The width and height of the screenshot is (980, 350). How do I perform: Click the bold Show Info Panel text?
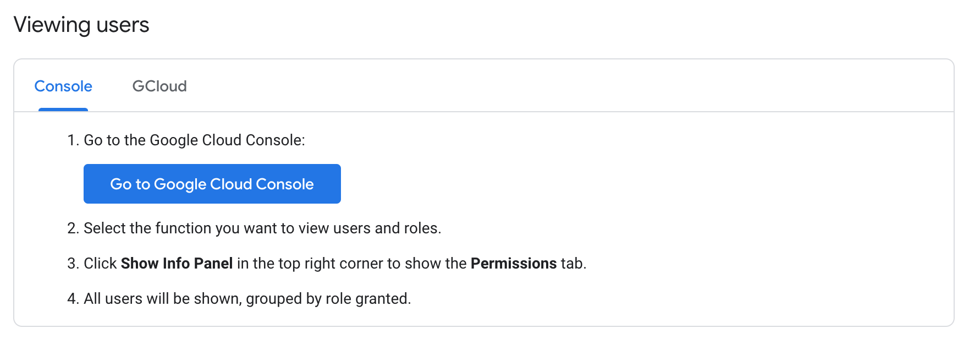pos(177,264)
